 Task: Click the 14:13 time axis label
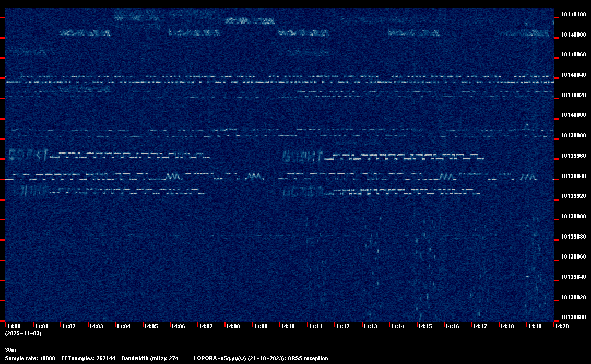click(x=370, y=326)
